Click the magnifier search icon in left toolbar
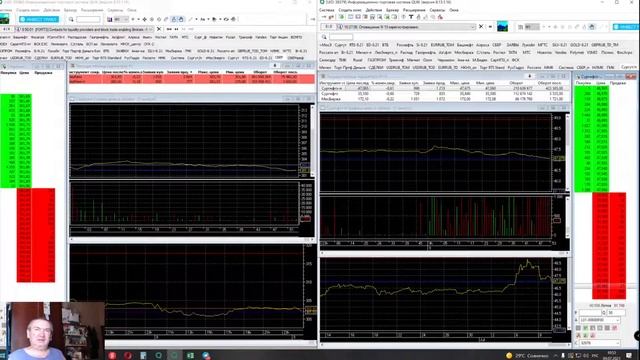The width and height of the screenshot is (640, 360). (71, 19)
